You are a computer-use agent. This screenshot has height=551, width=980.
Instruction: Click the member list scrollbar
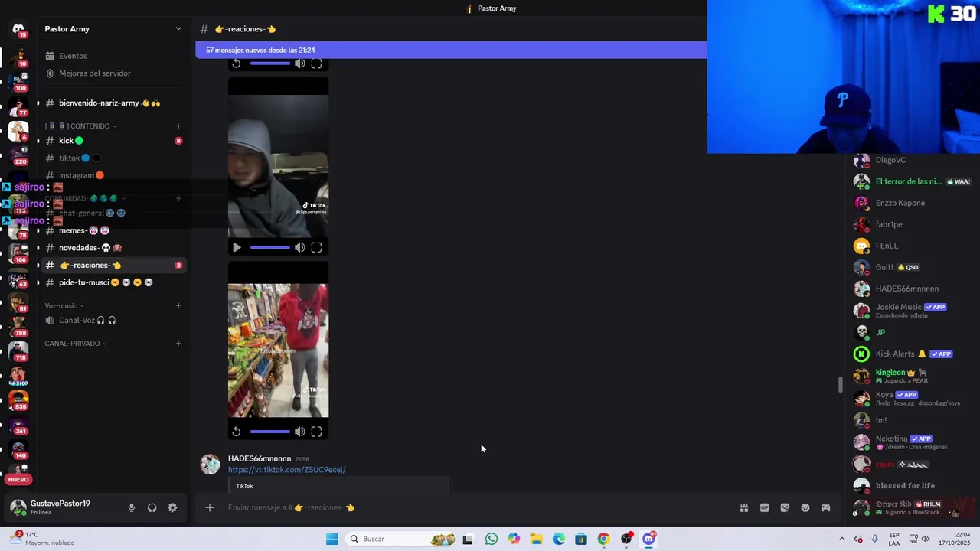[841, 384]
